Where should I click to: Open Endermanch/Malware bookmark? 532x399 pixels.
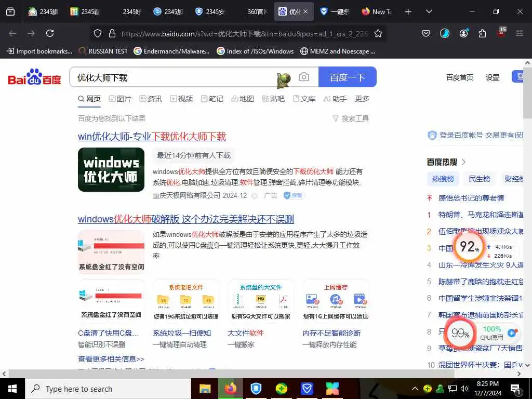click(x=171, y=51)
